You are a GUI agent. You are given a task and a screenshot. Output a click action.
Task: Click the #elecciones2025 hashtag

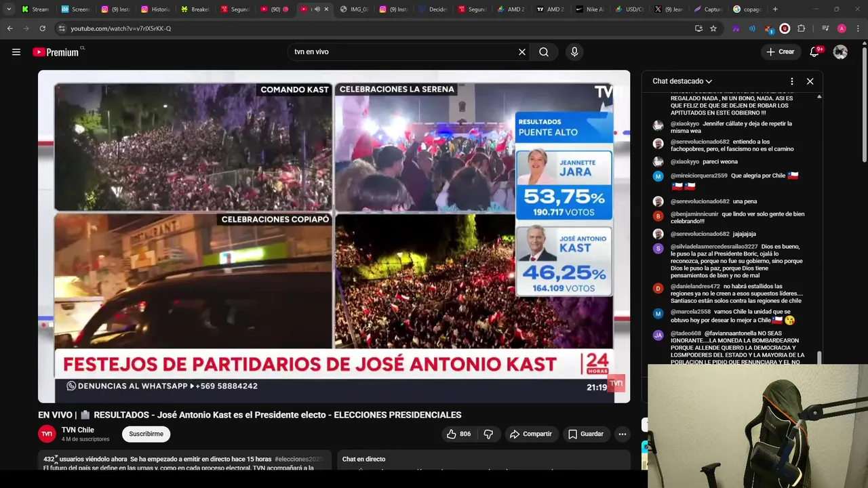click(298, 460)
